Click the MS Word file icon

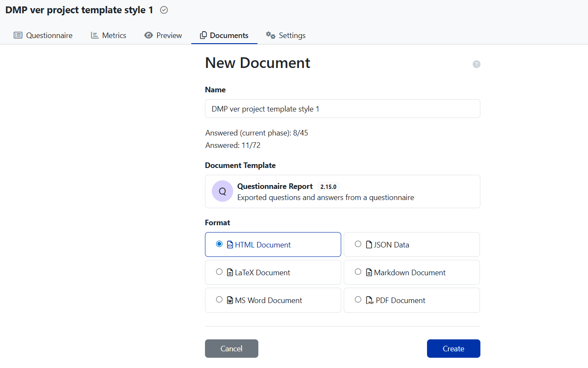pyautogui.click(x=230, y=300)
